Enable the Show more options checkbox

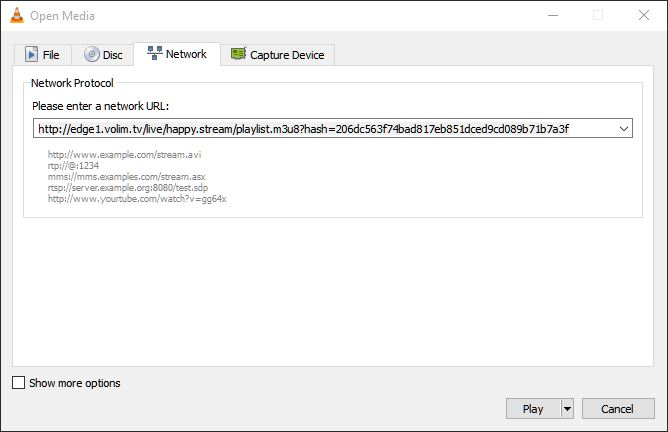coord(18,383)
